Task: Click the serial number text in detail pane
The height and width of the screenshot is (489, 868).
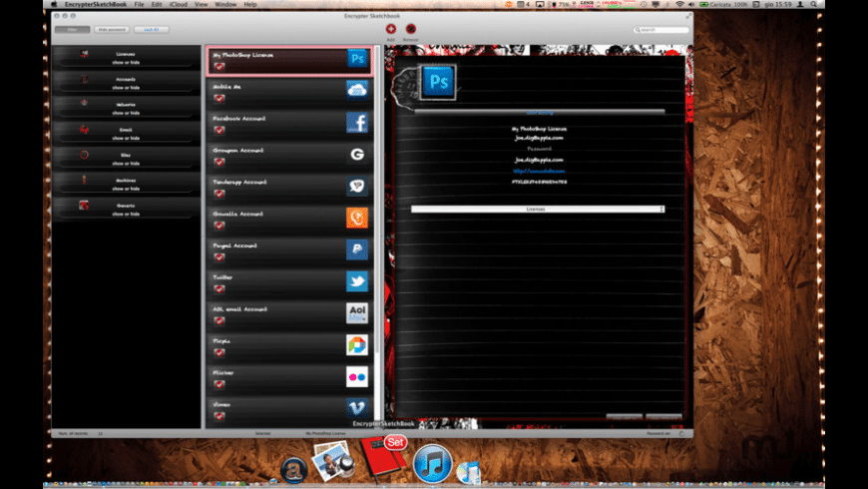Action: 539,182
